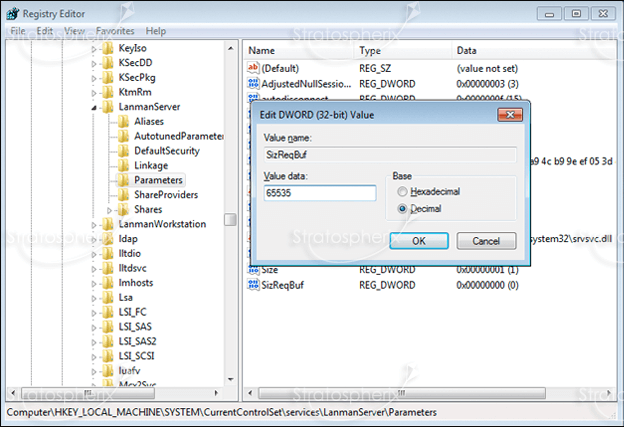Screen dimensions: 624x427
Task: Click the lltdio folder icon
Action: (x=107, y=253)
